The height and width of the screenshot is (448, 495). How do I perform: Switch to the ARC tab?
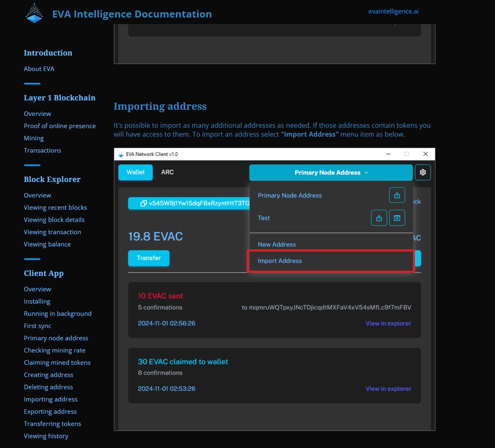point(167,172)
